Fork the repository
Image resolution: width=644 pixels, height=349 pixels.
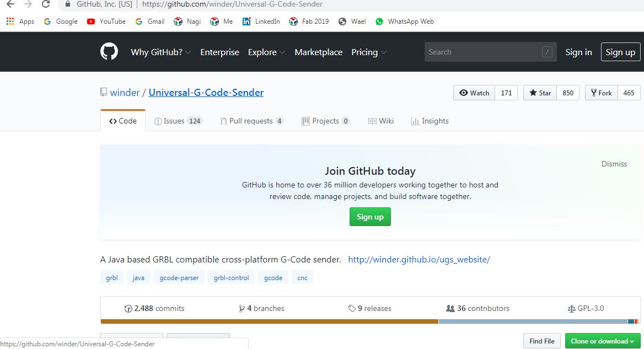pos(601,93)
